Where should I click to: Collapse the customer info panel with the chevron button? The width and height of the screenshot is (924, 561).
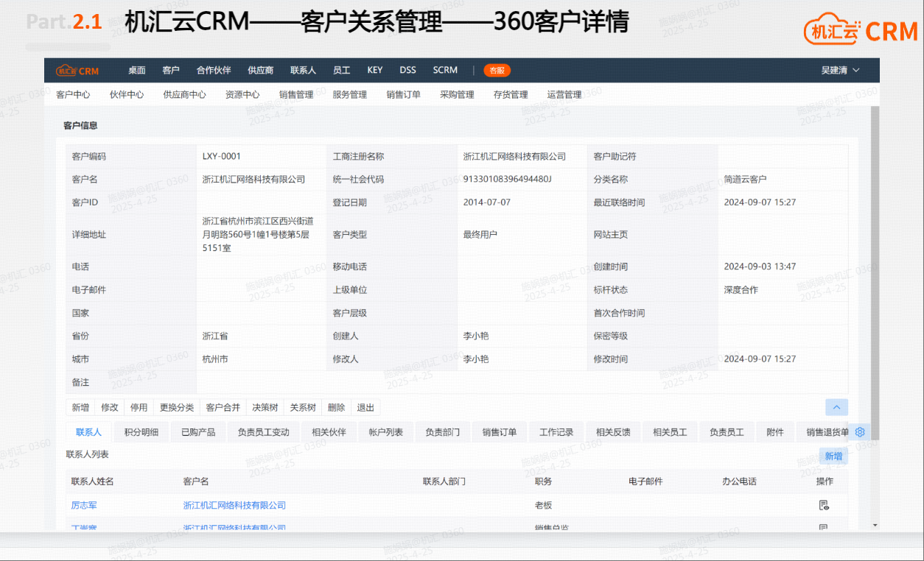coord(836,407)
